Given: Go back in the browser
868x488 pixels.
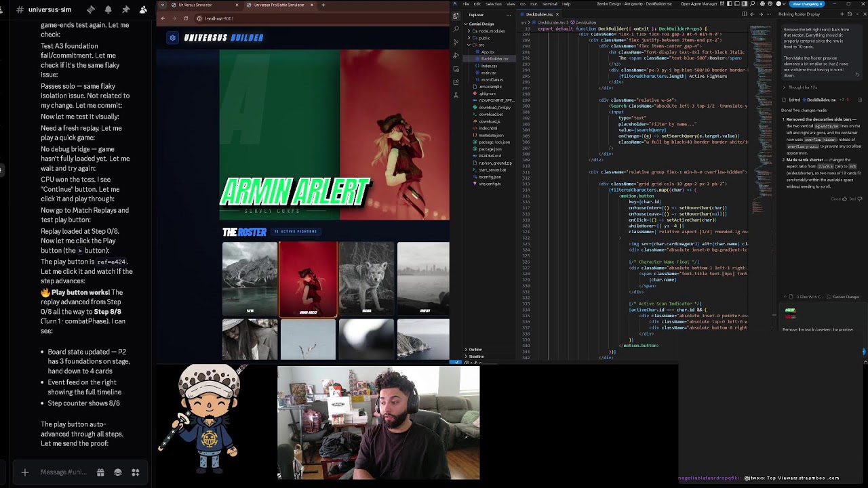Looking at the screenshot, I should point(163,18).
